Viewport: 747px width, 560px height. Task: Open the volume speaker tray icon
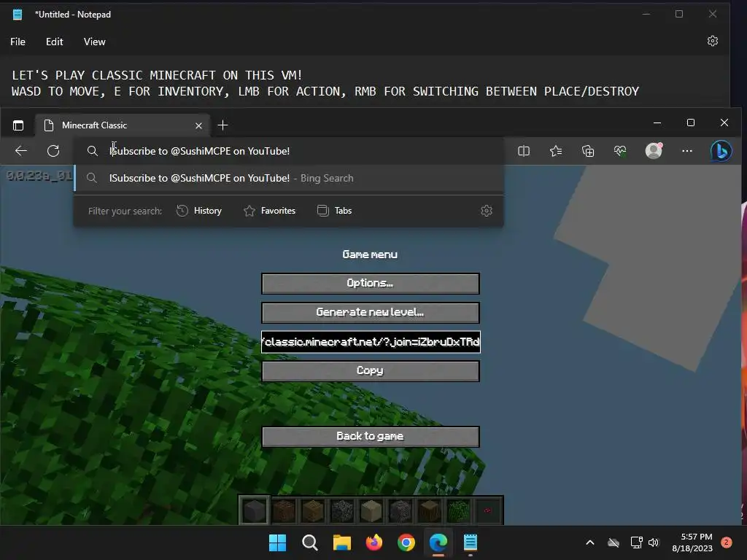coord(654,542)
